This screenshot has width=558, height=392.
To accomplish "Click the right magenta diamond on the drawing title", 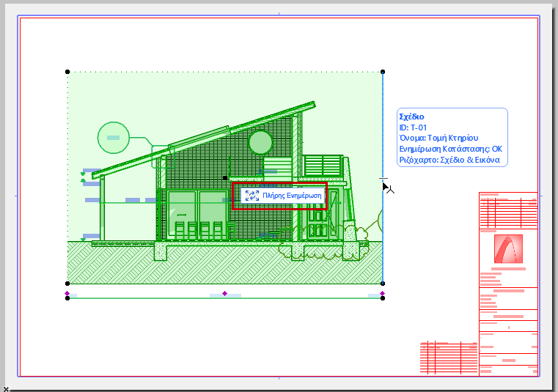I will click(x=382, y=294).
